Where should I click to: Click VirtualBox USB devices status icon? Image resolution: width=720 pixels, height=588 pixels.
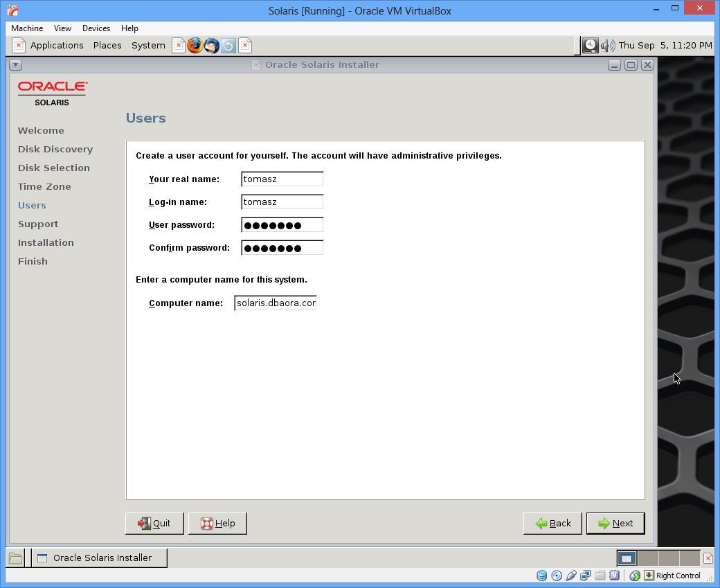pos(571,576)
